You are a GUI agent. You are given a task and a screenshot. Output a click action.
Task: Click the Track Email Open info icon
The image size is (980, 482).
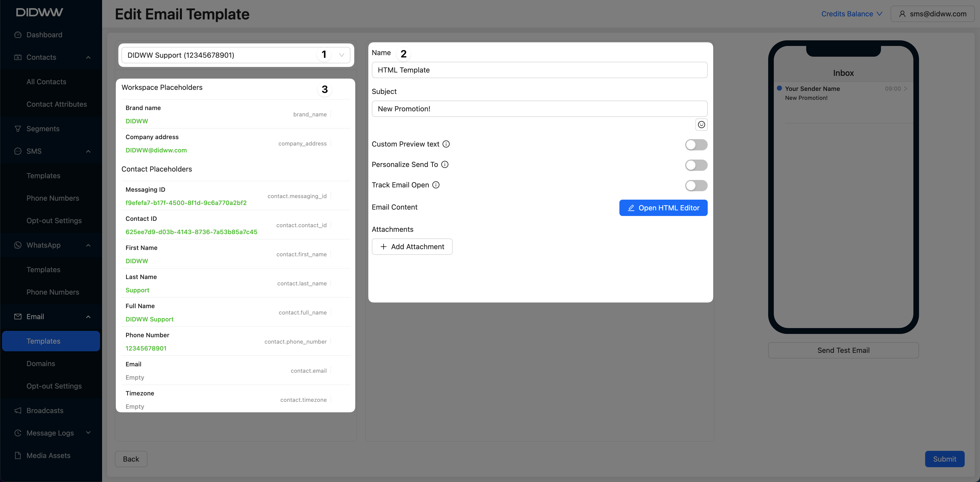[x=436, y=185]
